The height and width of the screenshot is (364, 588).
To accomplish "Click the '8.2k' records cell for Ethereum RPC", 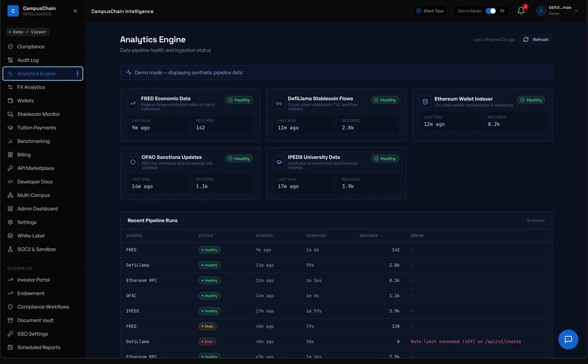I will [x=394, y=280].
